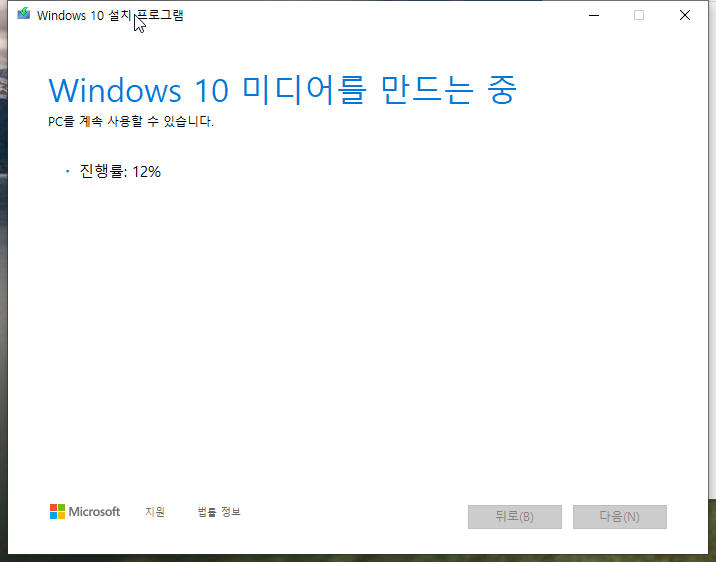The height and width of the screenshot is (562, 716).
Task: Click the 'Windows 10 미디어를 만드는 중' heading
Action: tap(283, 90)
